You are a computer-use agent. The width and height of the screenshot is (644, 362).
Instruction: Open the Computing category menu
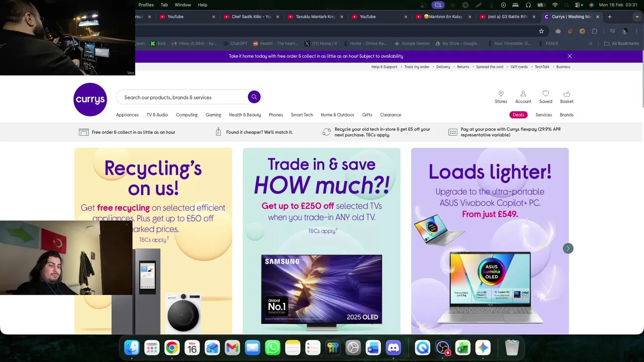(x=187, y=115)
